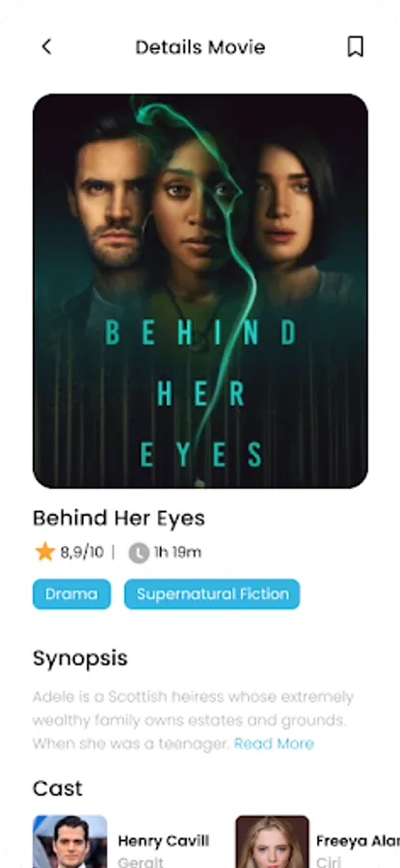The image size is (400, 868).
Task: Open Freeya Allan's cast photo
Action: (x=272, y=841)
